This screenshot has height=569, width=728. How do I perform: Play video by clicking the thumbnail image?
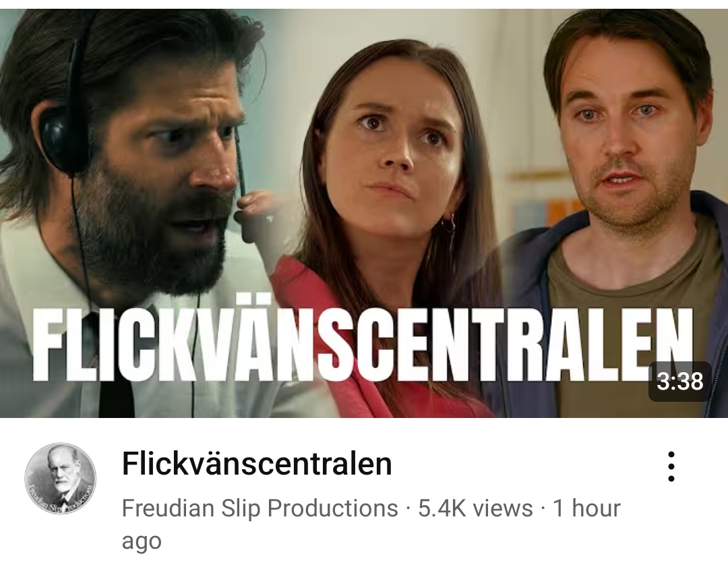pos(364,213)
